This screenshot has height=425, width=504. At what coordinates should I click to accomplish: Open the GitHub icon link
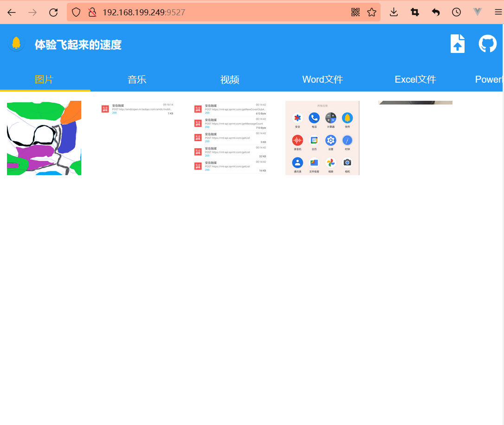(x=488, y=44)
